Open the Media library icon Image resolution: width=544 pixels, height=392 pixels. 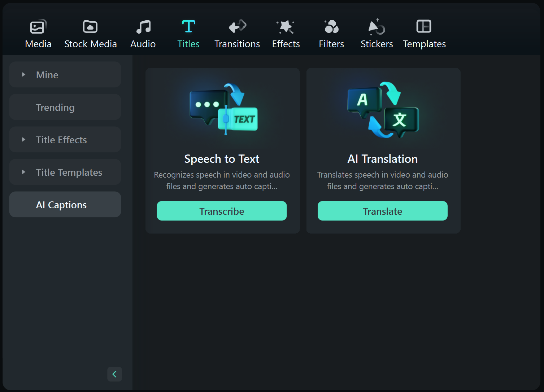38,27
